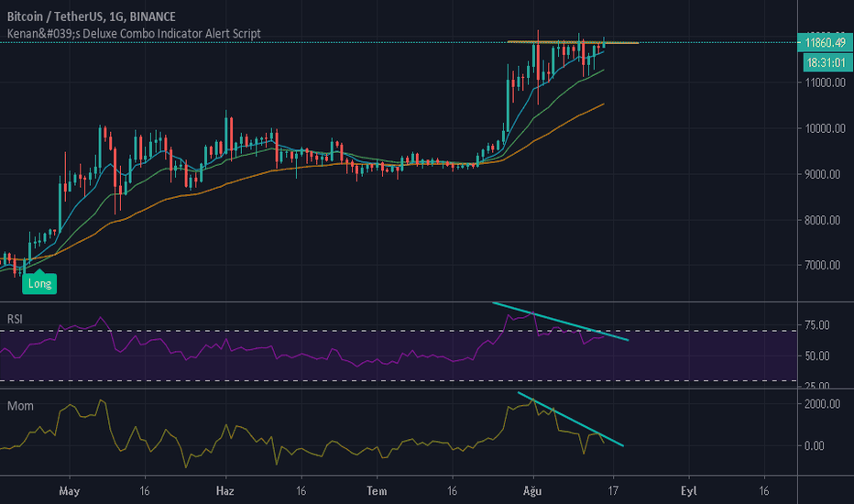Click the Mom 0.00 scale value
Screen dimensions: 854x504
815,445
